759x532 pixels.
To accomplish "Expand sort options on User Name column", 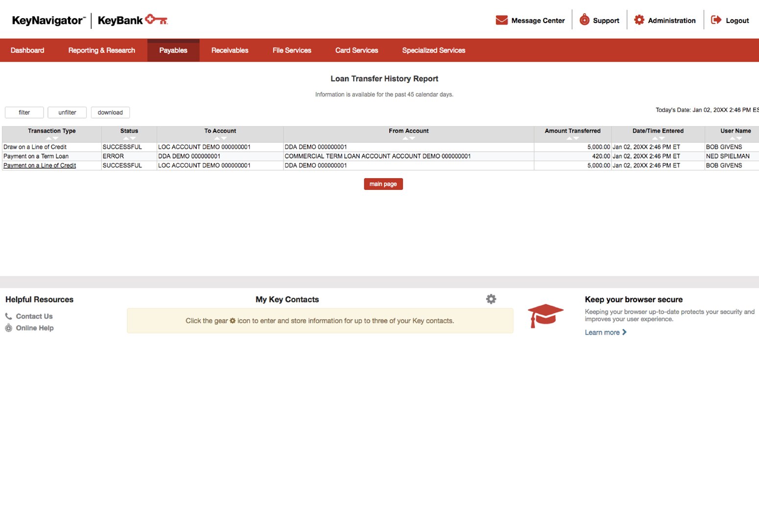I will pyautogui.click(x=735, y=139).
